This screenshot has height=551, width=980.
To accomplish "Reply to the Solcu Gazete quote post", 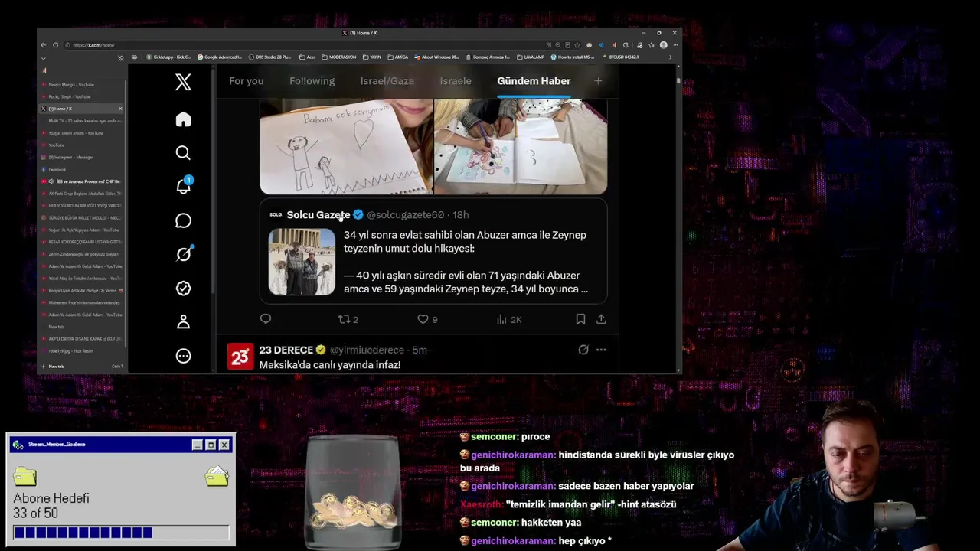I will tap(266, 319).
